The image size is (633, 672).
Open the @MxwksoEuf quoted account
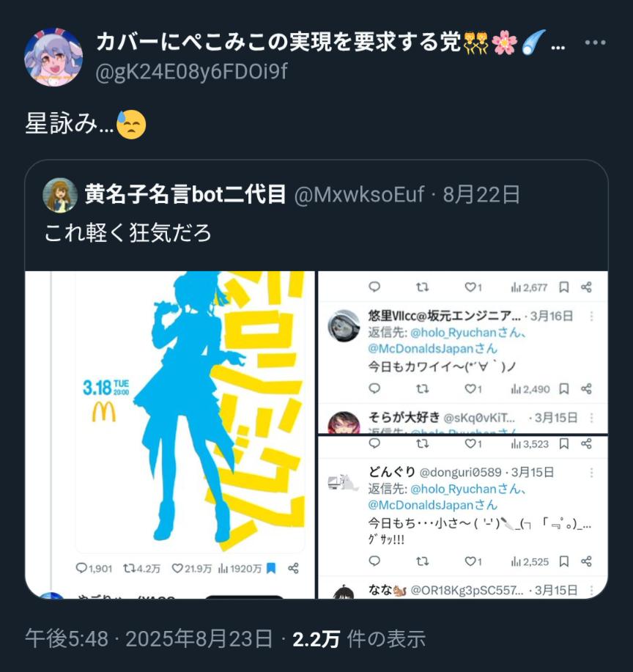click(x=359, y=195)
